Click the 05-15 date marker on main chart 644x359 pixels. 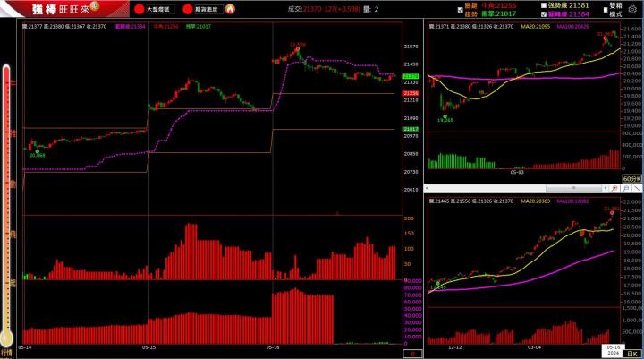[x=149, y=346]
